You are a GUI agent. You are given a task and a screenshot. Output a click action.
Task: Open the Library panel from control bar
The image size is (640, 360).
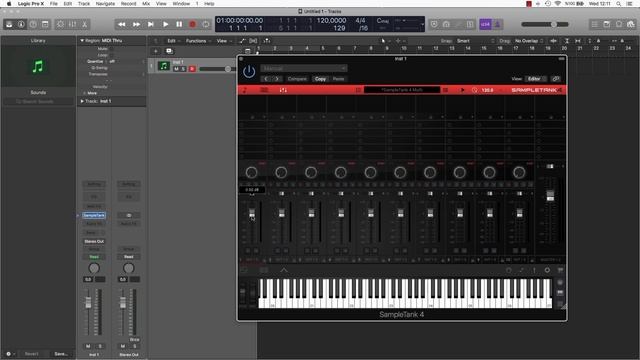coord(9,24)
